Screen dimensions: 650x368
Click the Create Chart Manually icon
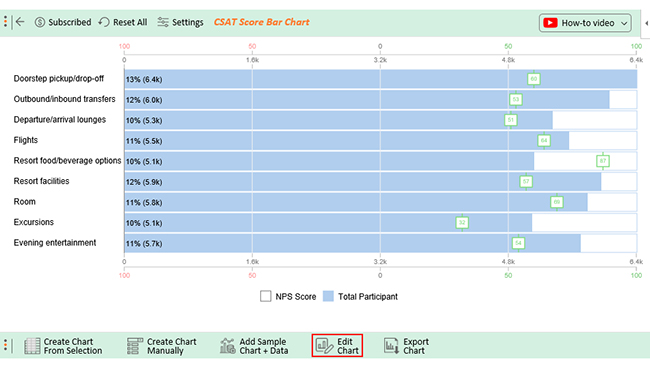pyautogui.click(x=135, y=346)
